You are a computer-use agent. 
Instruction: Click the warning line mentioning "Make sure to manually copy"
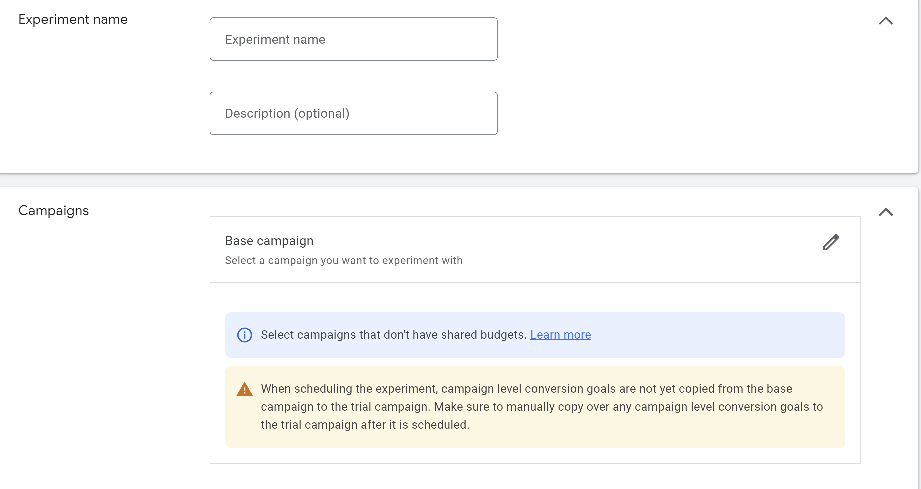[x=541, y=407]
